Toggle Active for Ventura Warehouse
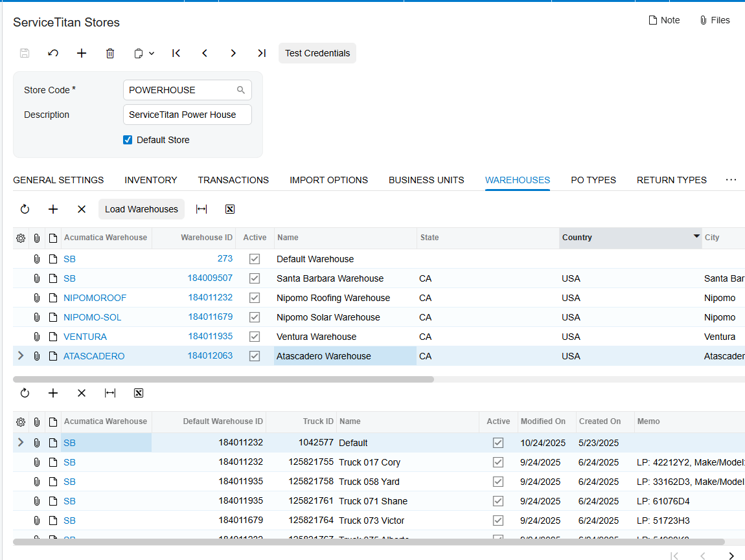The width and height of the screenshot is (745, 560). pos(255,337)
